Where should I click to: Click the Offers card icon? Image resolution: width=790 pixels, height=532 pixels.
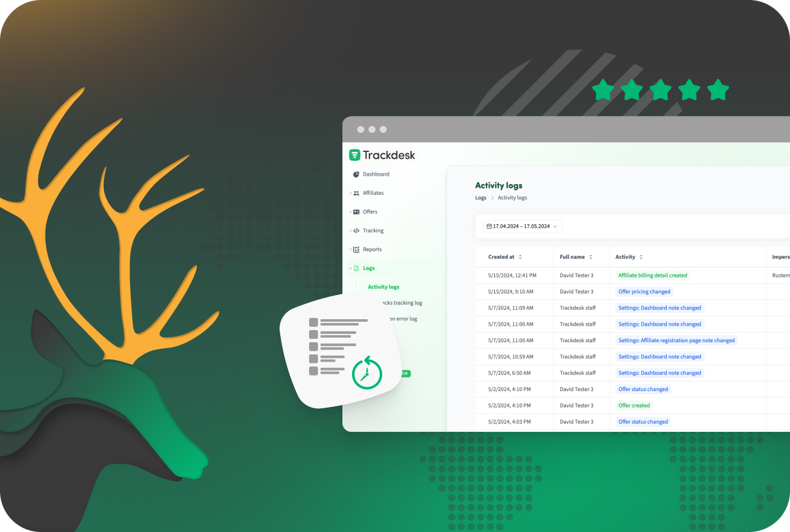(357, 212)
